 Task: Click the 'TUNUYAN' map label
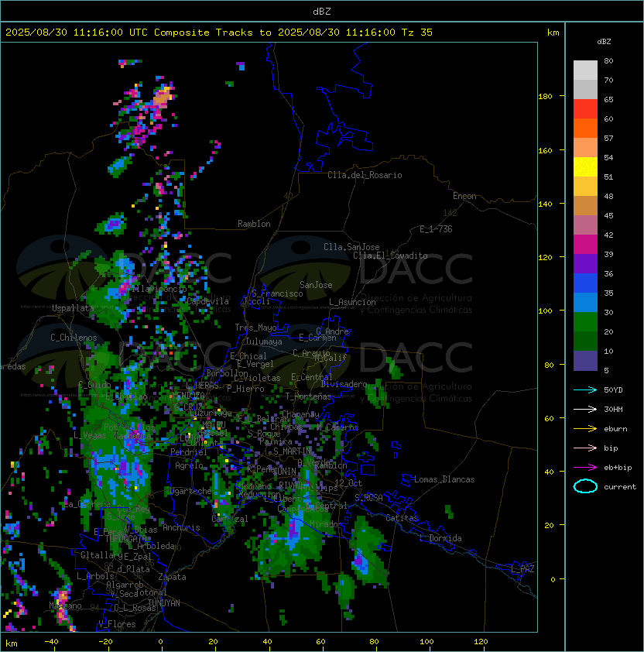[164, 603]
